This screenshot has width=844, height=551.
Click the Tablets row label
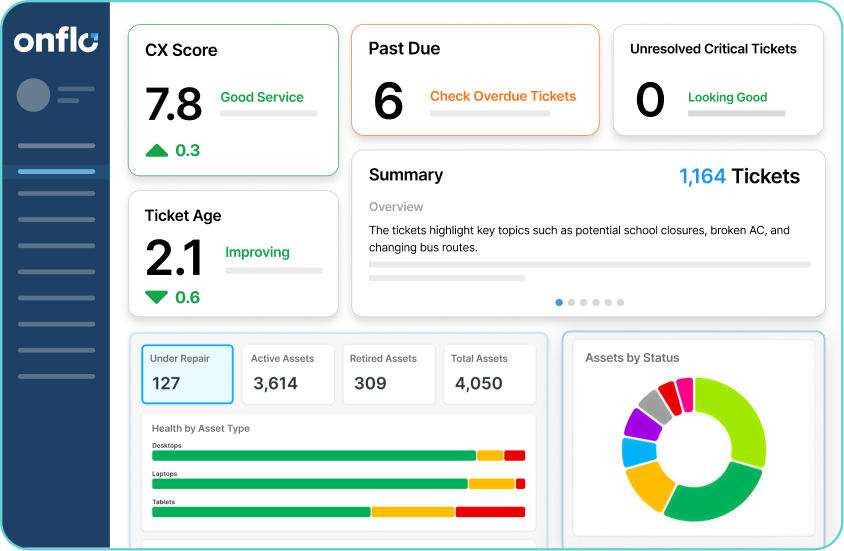coord(163,501)
